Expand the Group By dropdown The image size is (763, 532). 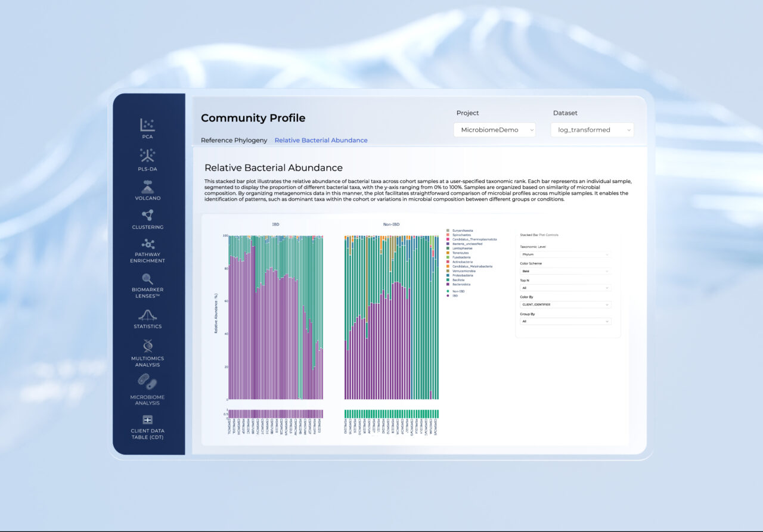[566, 321]
